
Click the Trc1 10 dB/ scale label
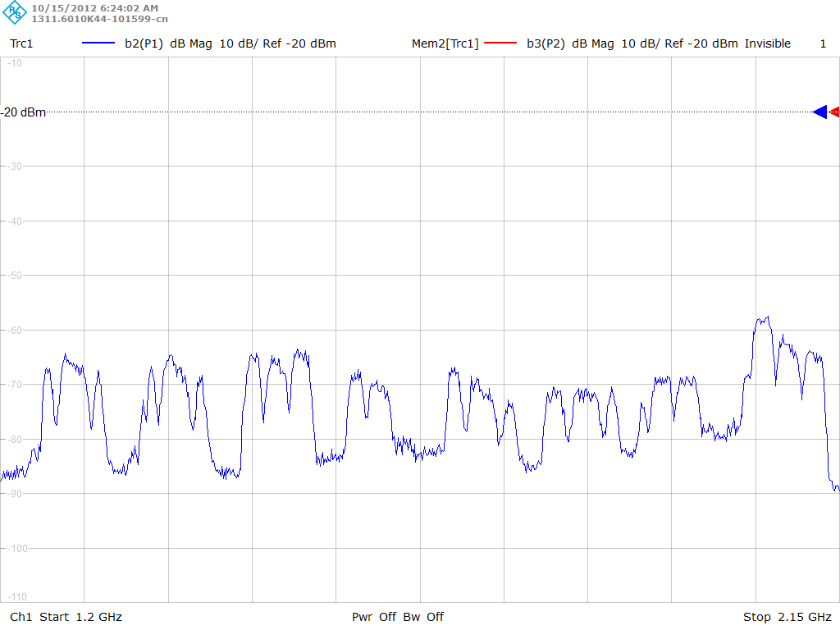[238, 43]
